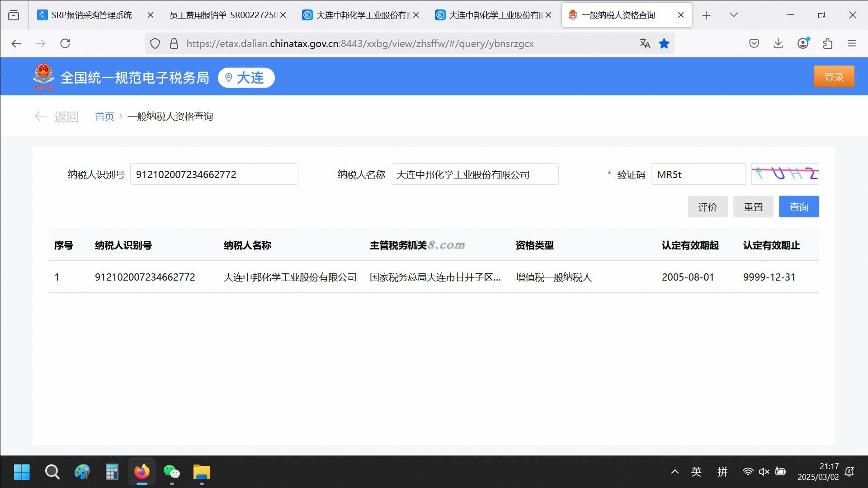Screen dimensions: 868x488
Task: Click the 评价 button
Action: 708,207
